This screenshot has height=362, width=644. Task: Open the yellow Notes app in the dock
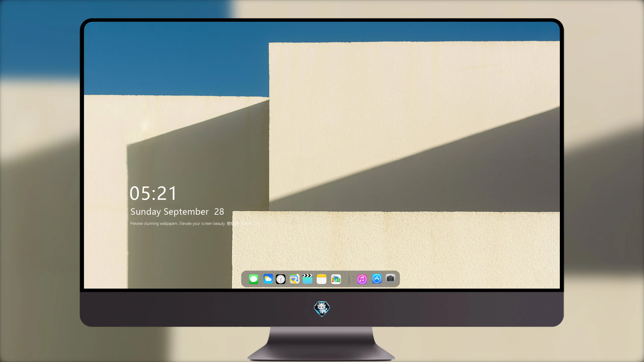[321, 279]
